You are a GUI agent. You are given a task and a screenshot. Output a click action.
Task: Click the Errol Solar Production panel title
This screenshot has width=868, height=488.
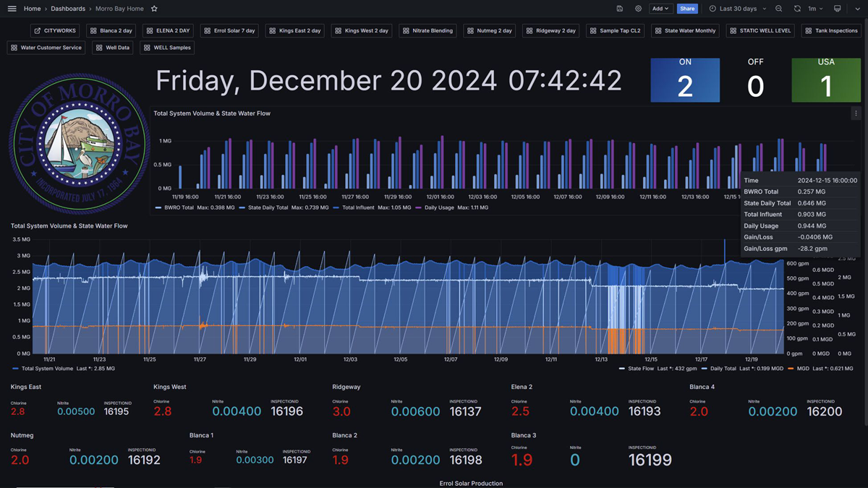pos(471,483)
